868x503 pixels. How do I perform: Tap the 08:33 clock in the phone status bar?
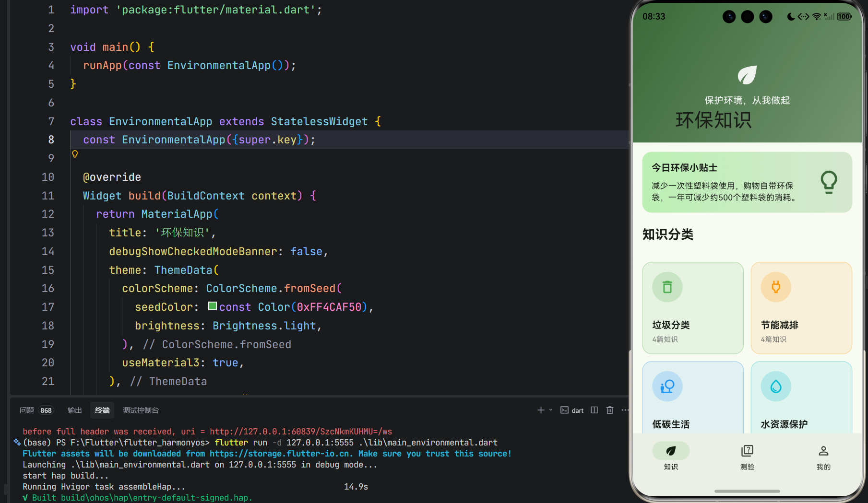(654, 17)
